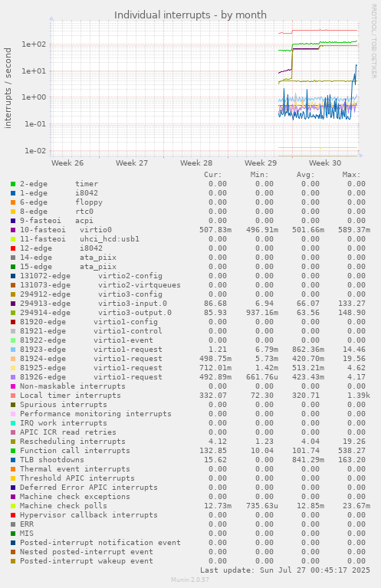
Task: Click the red swatch for Hypervisor callback interrupts
Action: [x=13, y=515]
